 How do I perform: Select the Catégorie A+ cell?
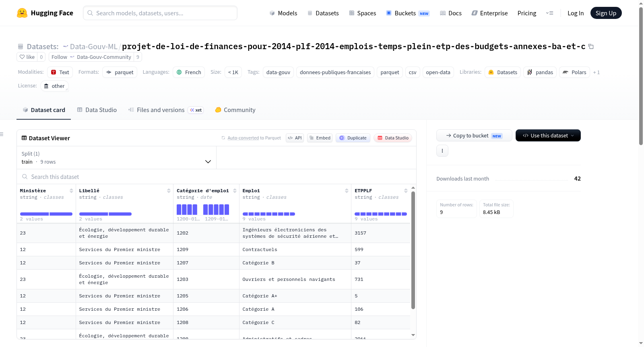[295, 296]
